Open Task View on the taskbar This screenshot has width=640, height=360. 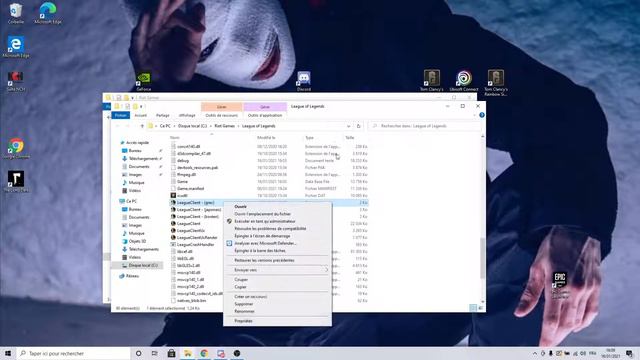(154, 353)
